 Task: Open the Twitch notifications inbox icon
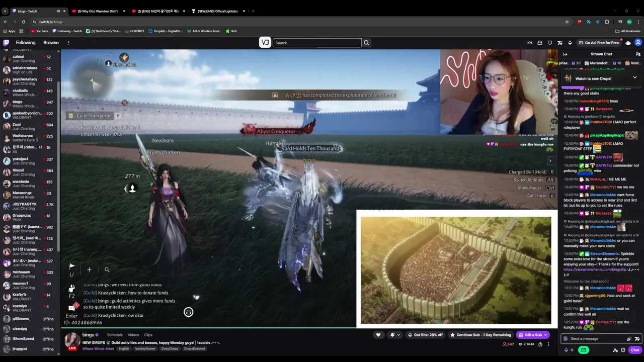click(x=540, y=43)
